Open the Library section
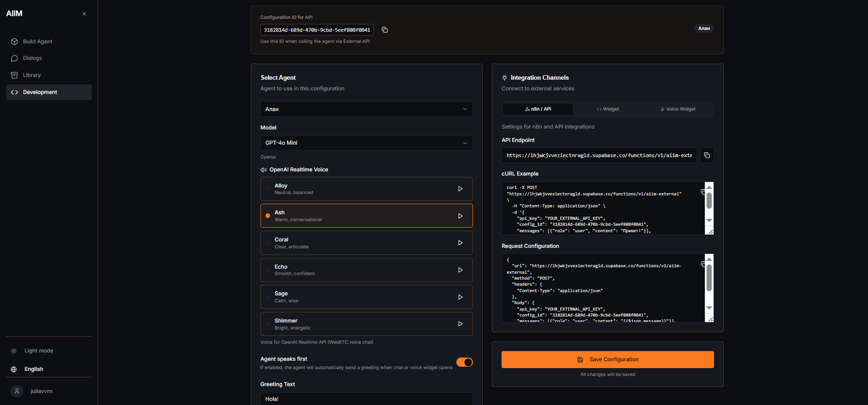This screenshot has width=868, height=405. coord(49,75)
